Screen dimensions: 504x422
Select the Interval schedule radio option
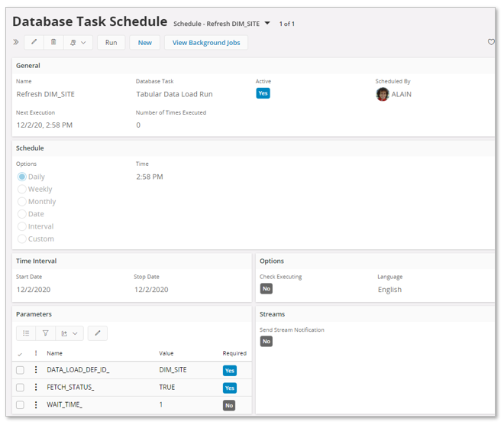click(x=22, y=226)
